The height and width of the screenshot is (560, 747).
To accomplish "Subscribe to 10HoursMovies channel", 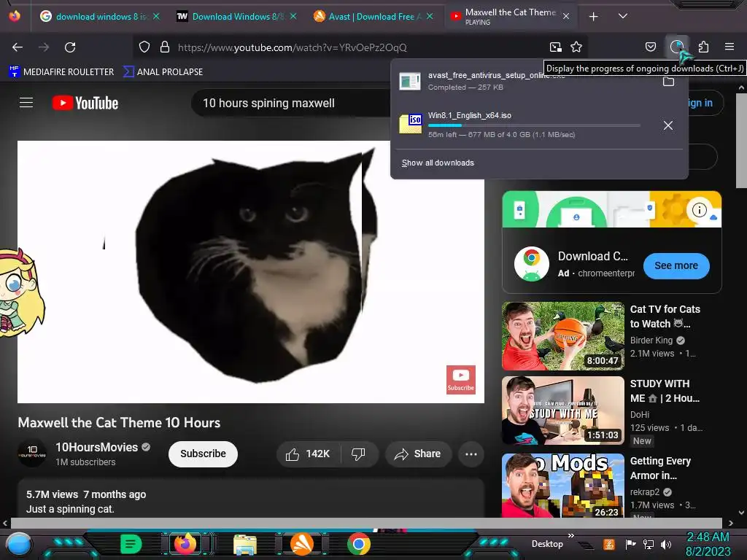I will point(203,454).
